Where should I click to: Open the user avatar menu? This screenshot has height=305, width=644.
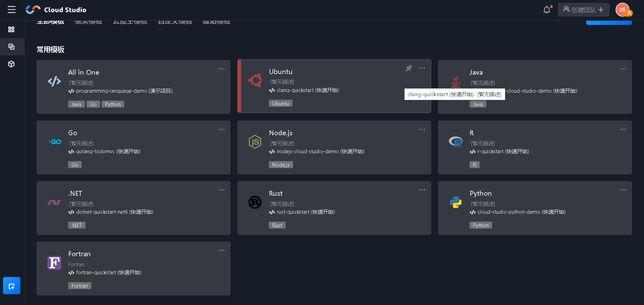pyautogui.click(x=623, y=10)
